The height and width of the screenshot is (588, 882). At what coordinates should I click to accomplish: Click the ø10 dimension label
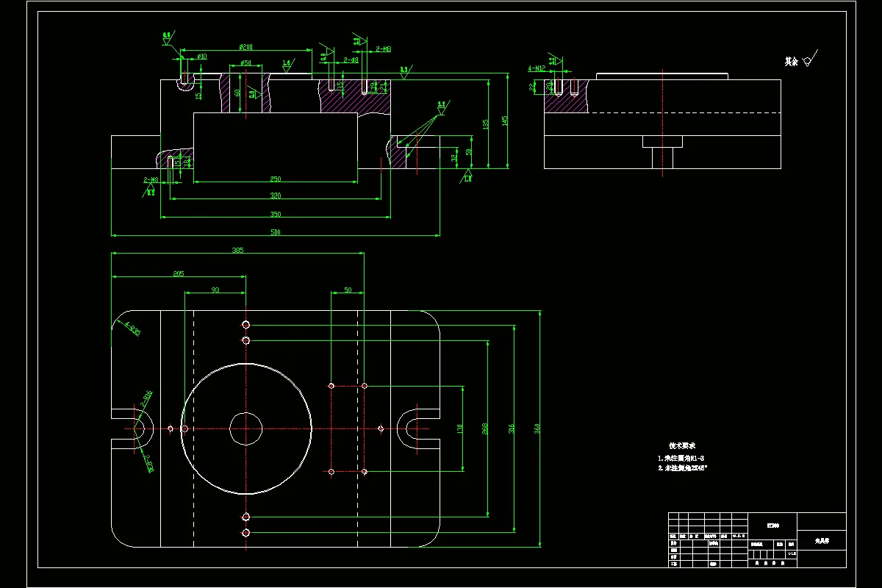pos(201,56)
